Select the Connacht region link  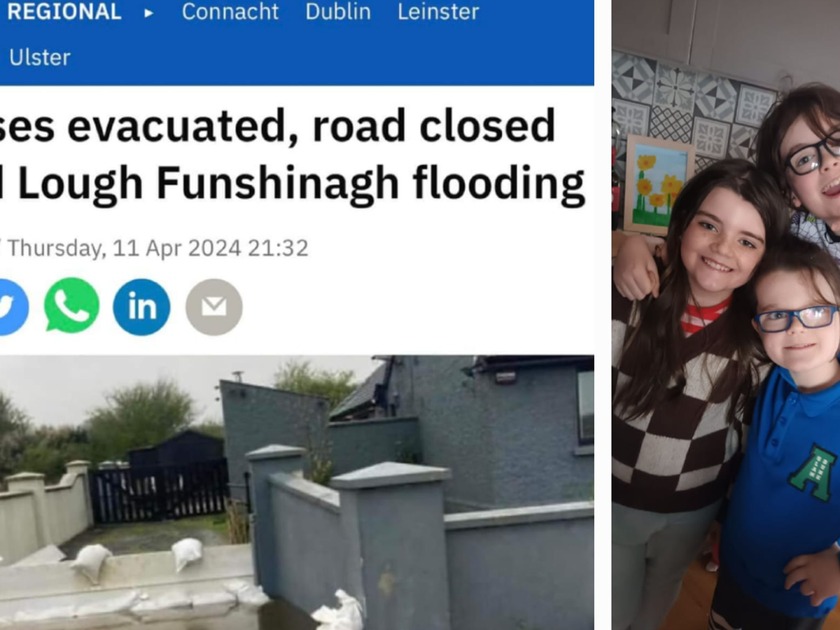[x=230, y=12]
